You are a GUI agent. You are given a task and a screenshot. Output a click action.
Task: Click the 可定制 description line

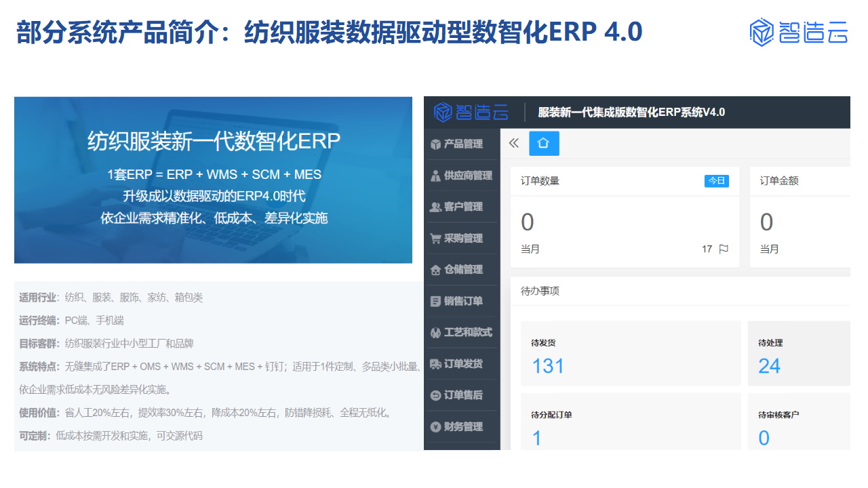click(111, 436)
